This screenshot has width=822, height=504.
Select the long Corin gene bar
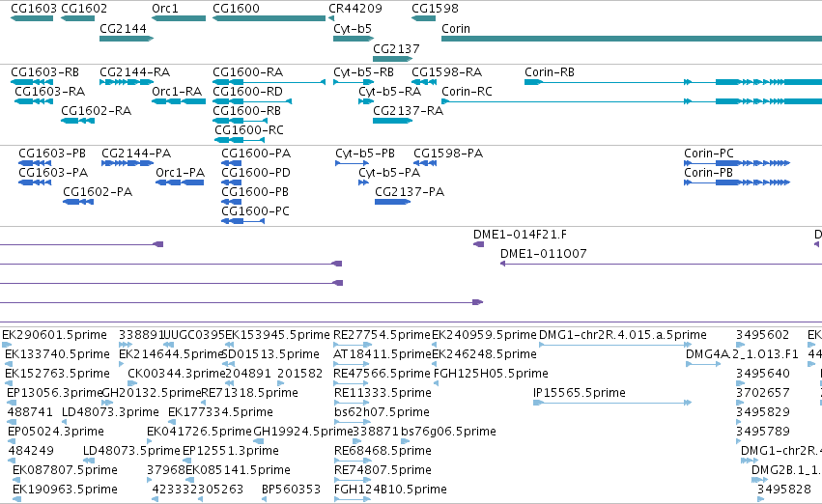tap(632, 39)
